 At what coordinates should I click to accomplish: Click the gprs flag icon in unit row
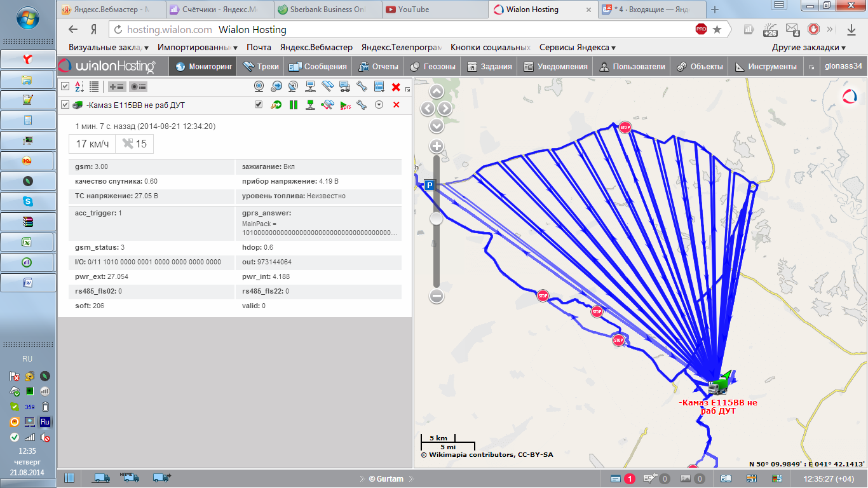345,105
